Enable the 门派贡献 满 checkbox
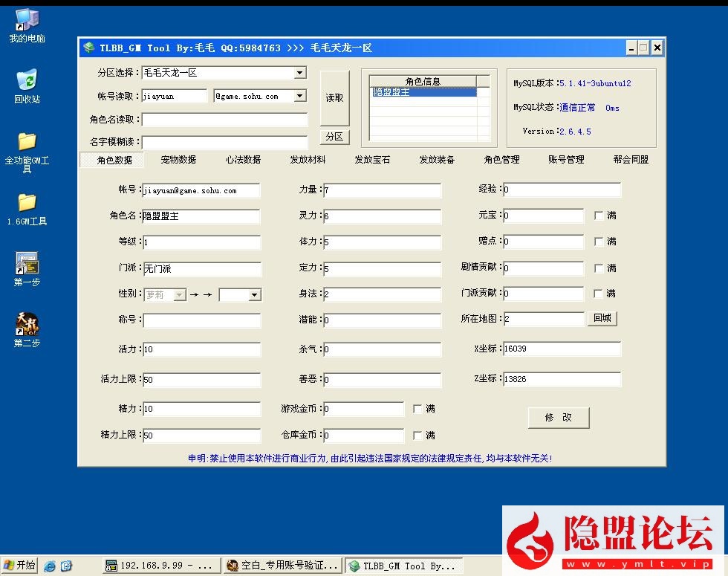Viewport: 728px width, 576px height. 599,294
